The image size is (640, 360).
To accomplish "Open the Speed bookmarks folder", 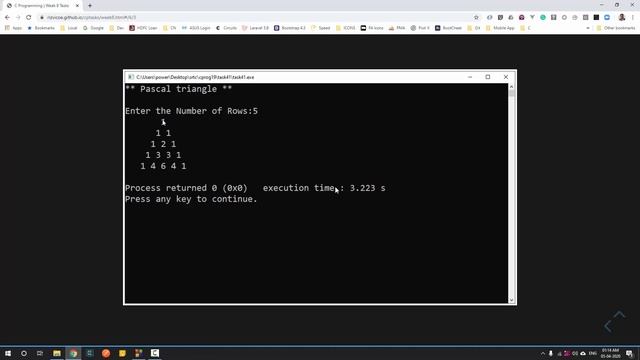I will [x=321, y=28].
